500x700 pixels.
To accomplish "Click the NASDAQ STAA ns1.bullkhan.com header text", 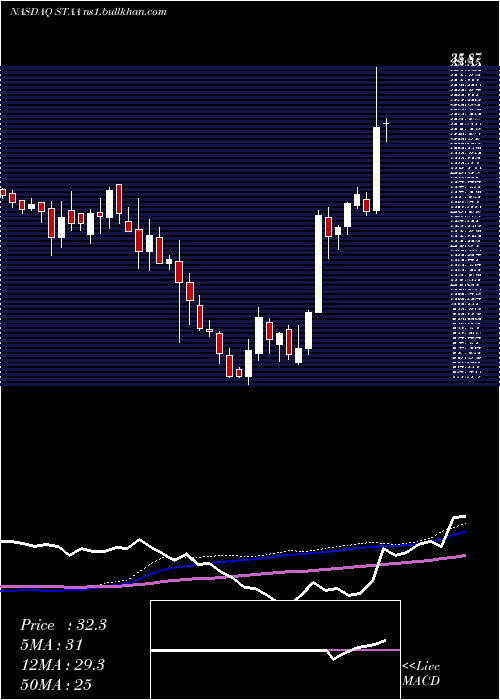I will click(x=88, y=12).
